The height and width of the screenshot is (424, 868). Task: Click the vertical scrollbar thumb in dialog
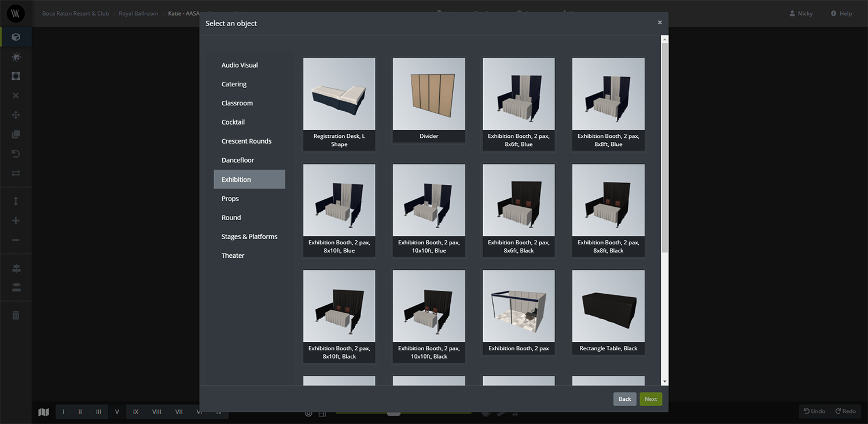click(665, 147)
